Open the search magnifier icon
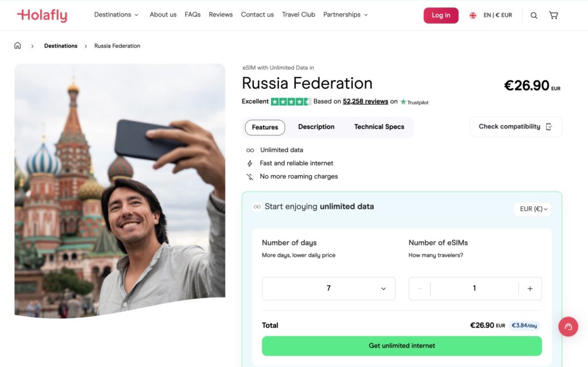588x367 pixels. (533, 15)
